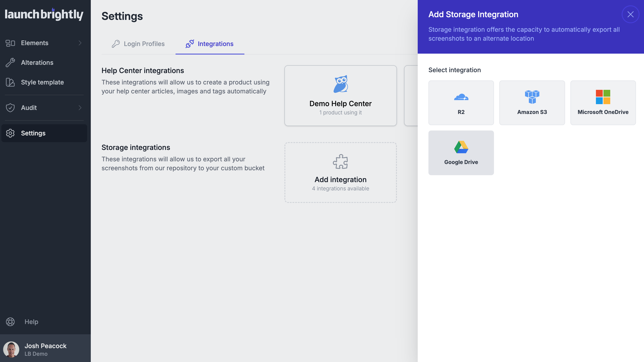
Task: Pick the Microsoft OneDrive integration
Action: [x=603, y=102]
